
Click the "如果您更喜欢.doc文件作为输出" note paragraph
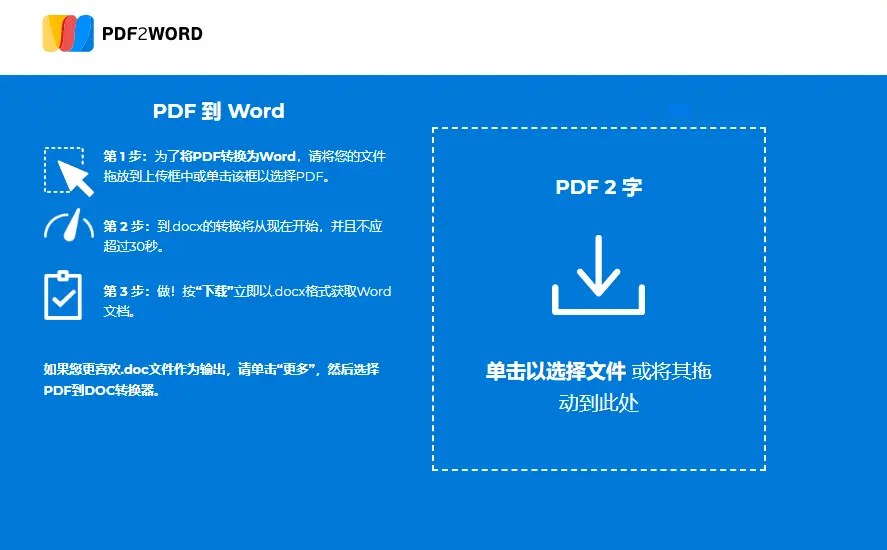[x=212, y=380]
